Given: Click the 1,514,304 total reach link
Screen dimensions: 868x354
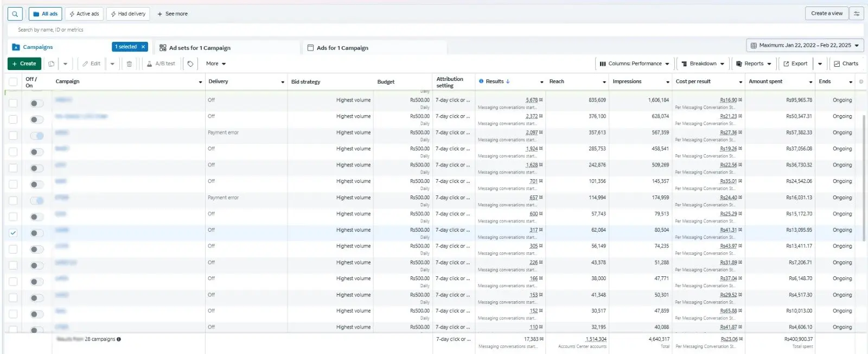Looking at the screenshot, I should tap(596, 339).
